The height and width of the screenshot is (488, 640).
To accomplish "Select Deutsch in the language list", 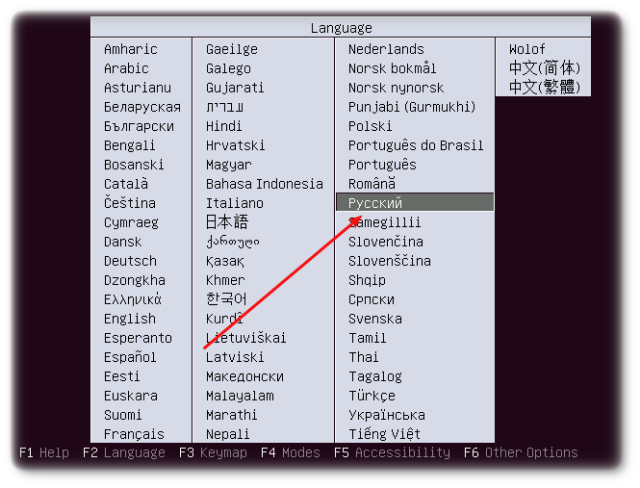I will (130, 261).
